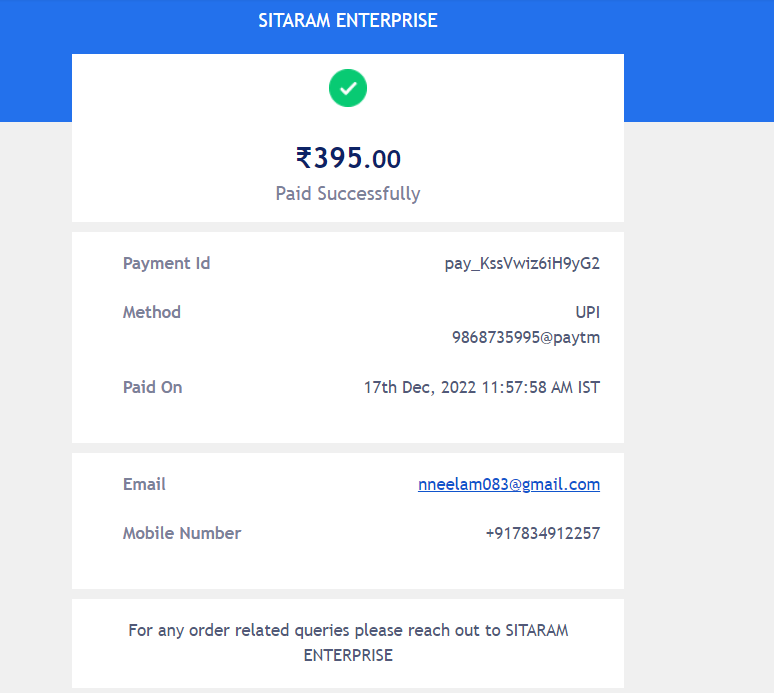Click the Email label
The image size is (774, 693).
(144, 484)
